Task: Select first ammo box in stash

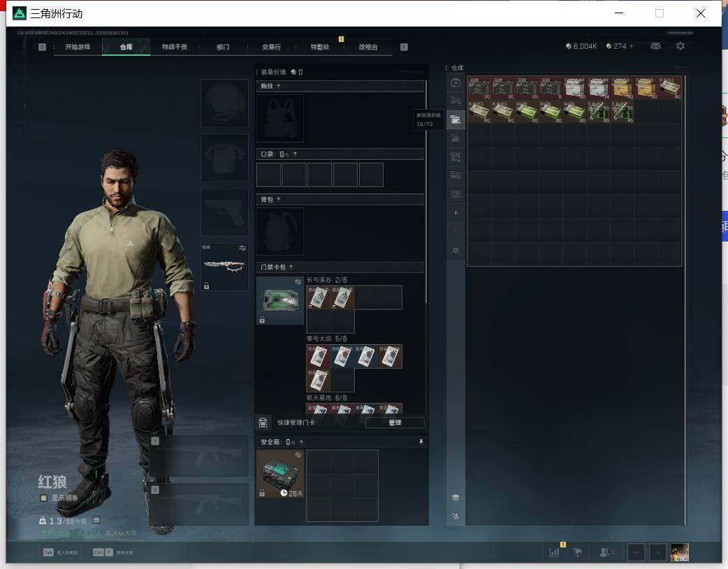Action: (479, 88)
